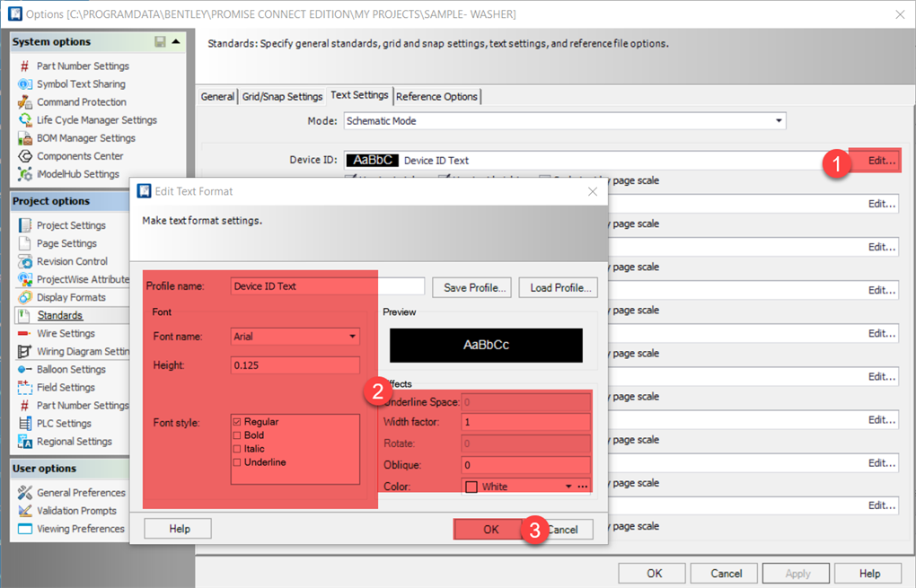Enable the Bold font style checkbox
Image resolution: width=916 pixels, height=588 pixels.
[236, 435]
